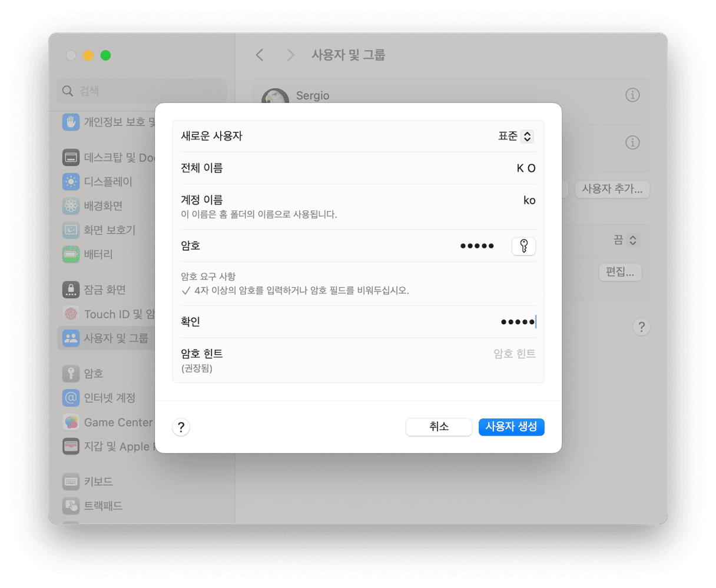Image resolution: width=716 pixels, height=588 pixels.
Task: Go back with the left chevron
Action: pyautogui.click(x=260, y=55)
